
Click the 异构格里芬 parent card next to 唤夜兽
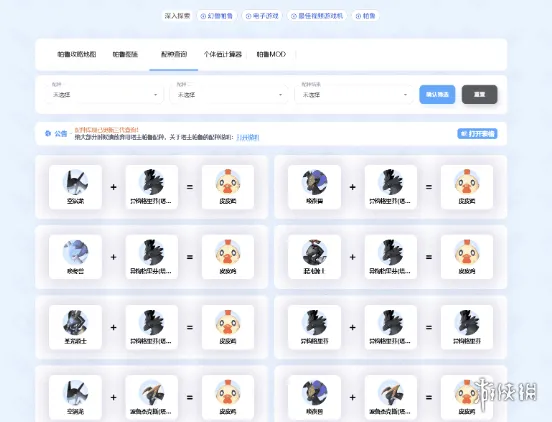(x=391, y=187)
